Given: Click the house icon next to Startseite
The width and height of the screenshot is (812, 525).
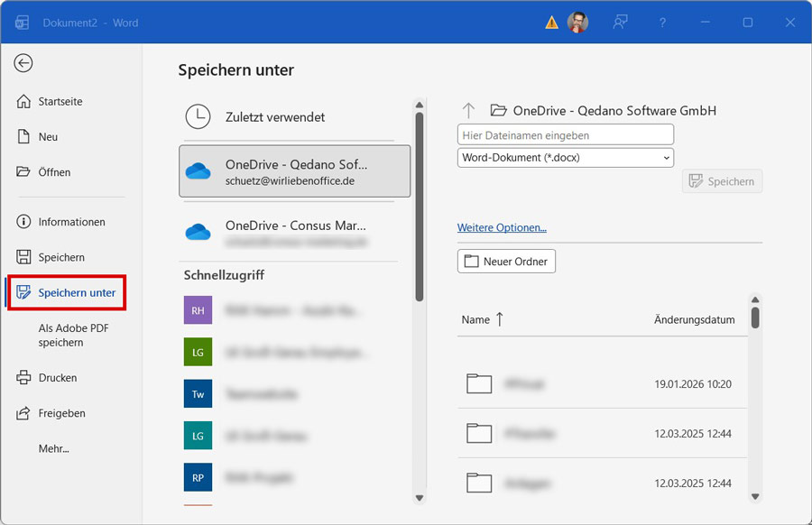Looking at the screenshot, I should 23,101.
